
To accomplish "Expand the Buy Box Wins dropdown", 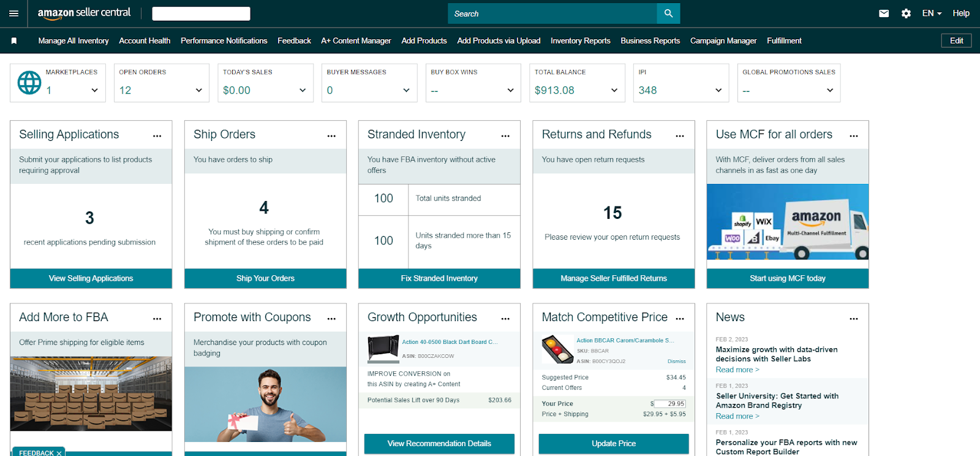I will point(510,90).
